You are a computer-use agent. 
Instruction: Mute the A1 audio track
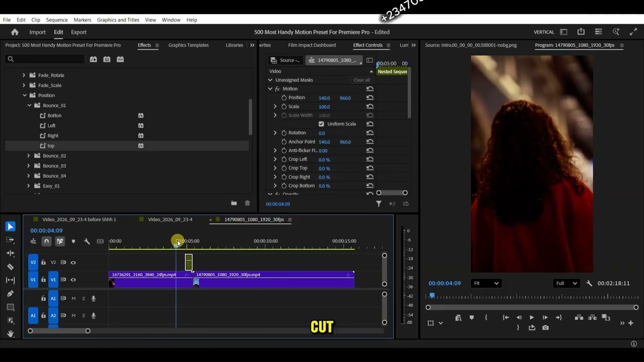73,299
